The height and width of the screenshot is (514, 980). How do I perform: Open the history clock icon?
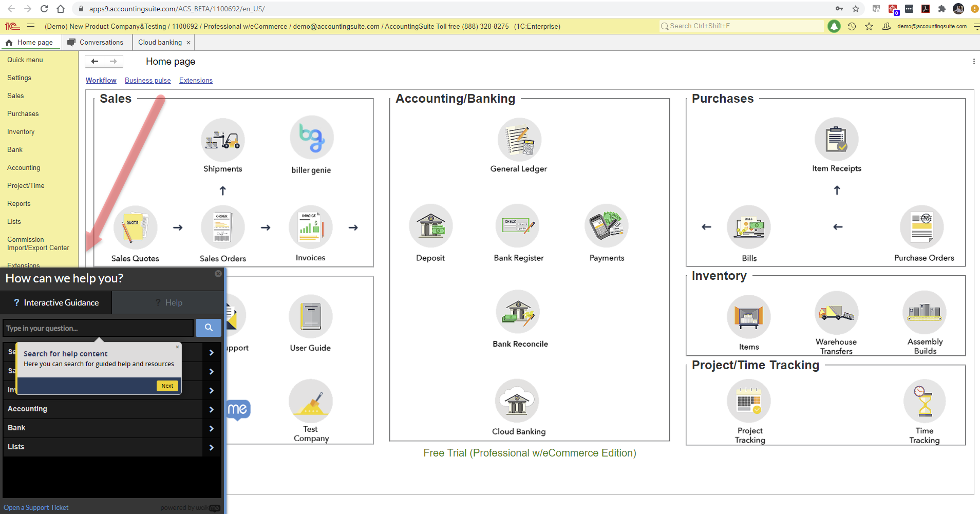pyautogui.click(x=852, y=26)
